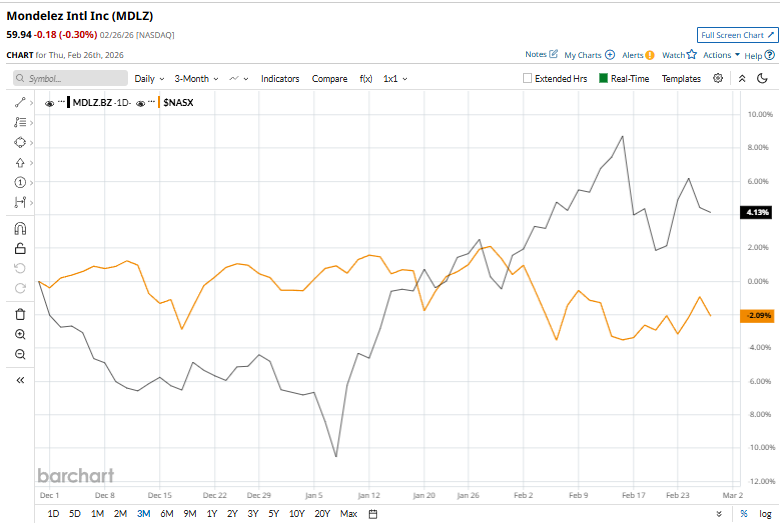Viewport: 780px width, 526px height.
Task: Open custom date range calendar
Action: pyautogui.click(x=373, y=514)
